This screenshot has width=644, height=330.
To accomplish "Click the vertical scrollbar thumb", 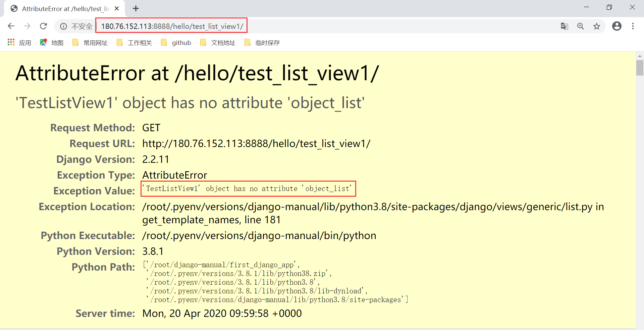I will point(640,68).
